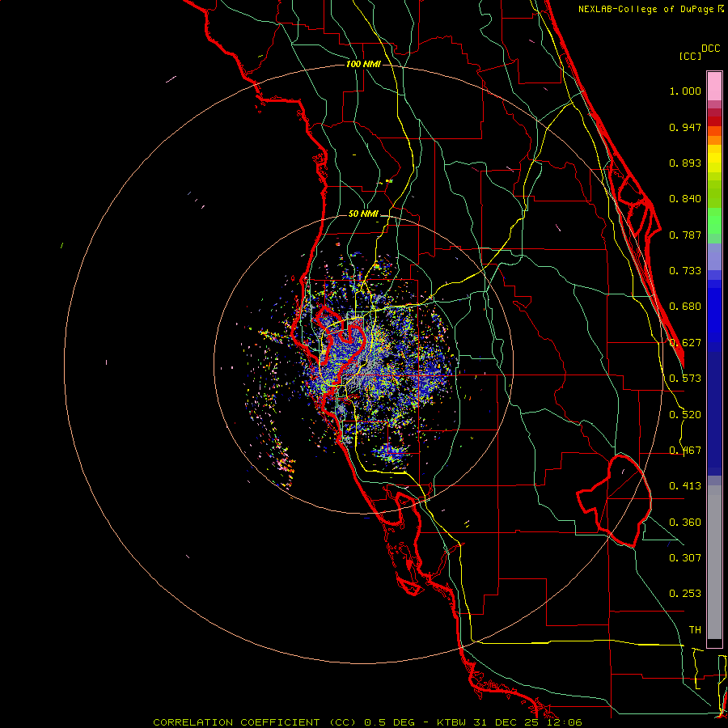728x728 pixels.
Task: Click the KTBW 31 DEC 25 12:06 timestamp text
Action: coord(510,722)
